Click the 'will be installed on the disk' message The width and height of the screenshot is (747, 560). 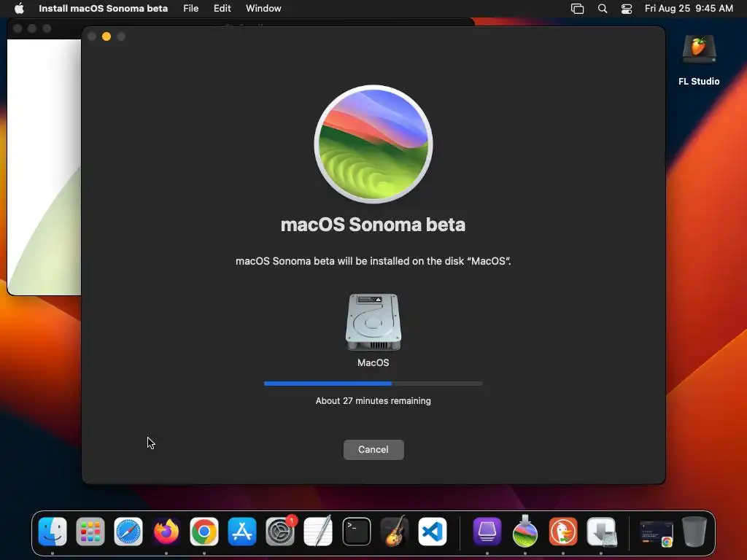click(x=373, y=261)
